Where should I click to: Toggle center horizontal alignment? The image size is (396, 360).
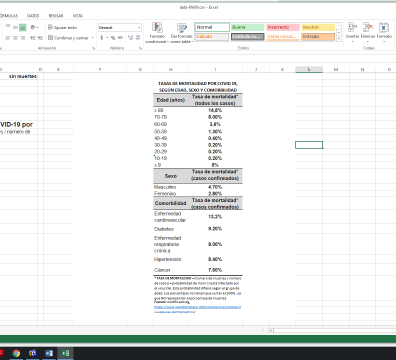[x=15, y=38]
